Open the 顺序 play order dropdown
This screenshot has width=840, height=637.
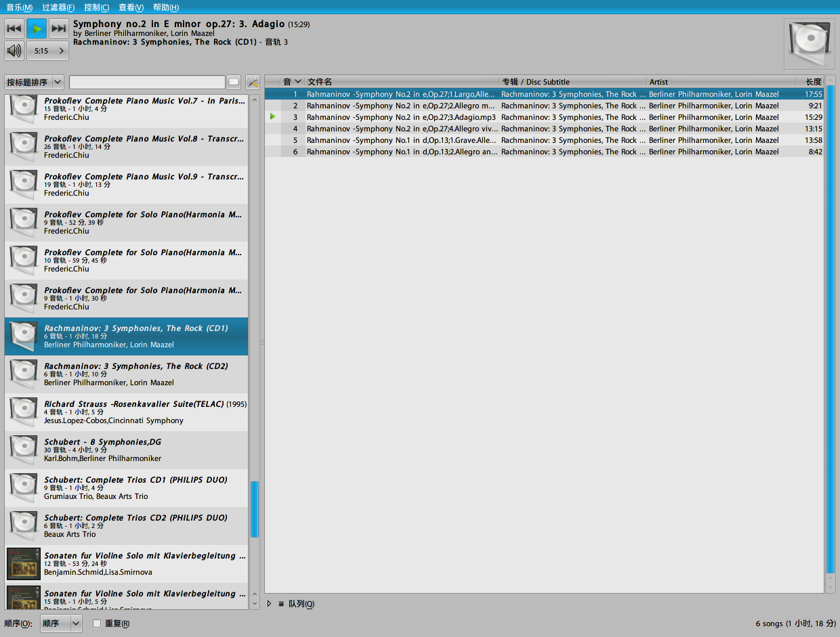(x=61, y=623)
